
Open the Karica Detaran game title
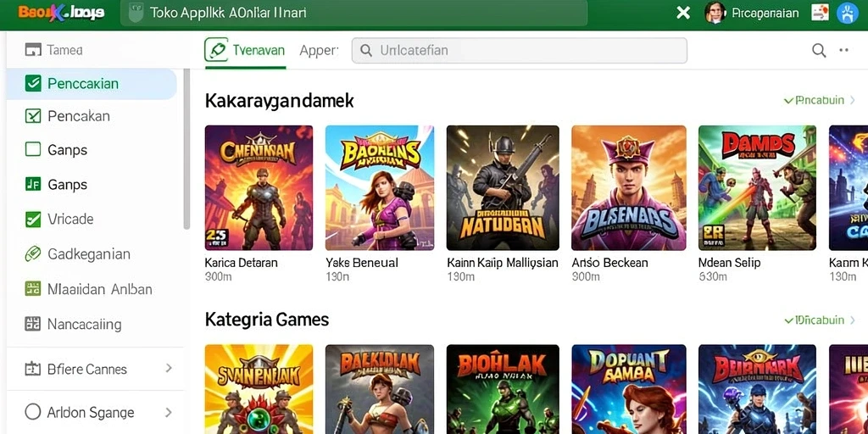click(241, 263)
